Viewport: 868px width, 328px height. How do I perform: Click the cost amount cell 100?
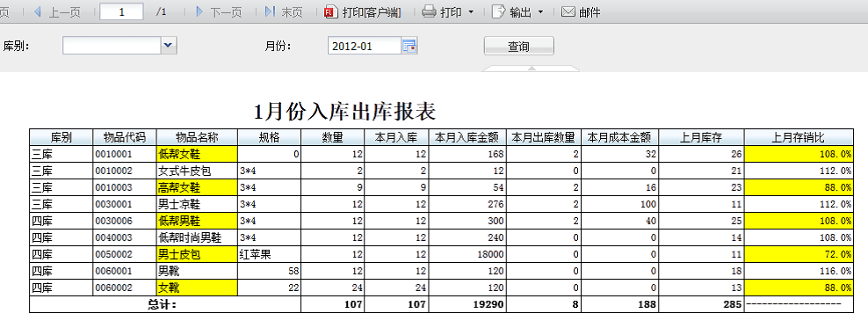click(619, 204)
